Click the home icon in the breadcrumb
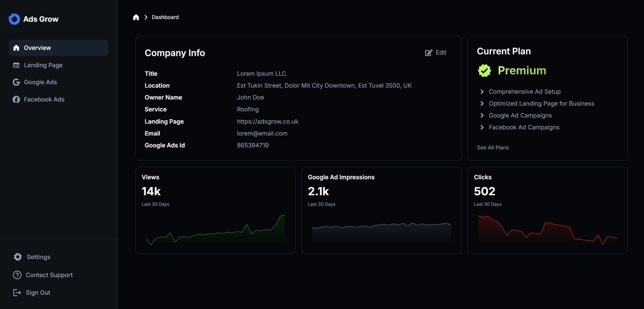The image size is (644, 309). (x=136, y=17)
